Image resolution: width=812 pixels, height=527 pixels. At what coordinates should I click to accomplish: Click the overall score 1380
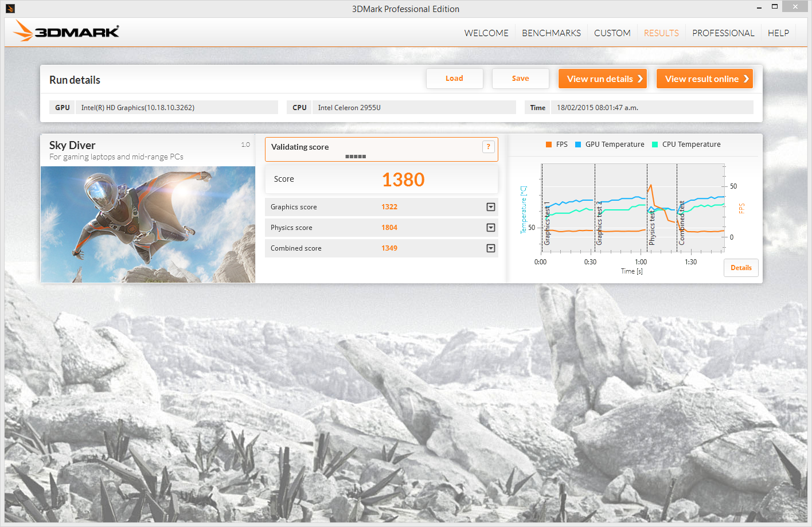click(403, 179)
